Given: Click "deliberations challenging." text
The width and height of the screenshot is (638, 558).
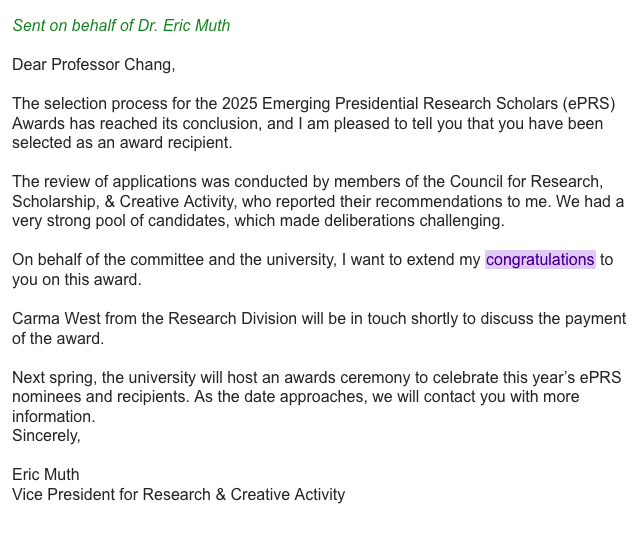Looking at the screenshot, I should [x=414, y=221].
